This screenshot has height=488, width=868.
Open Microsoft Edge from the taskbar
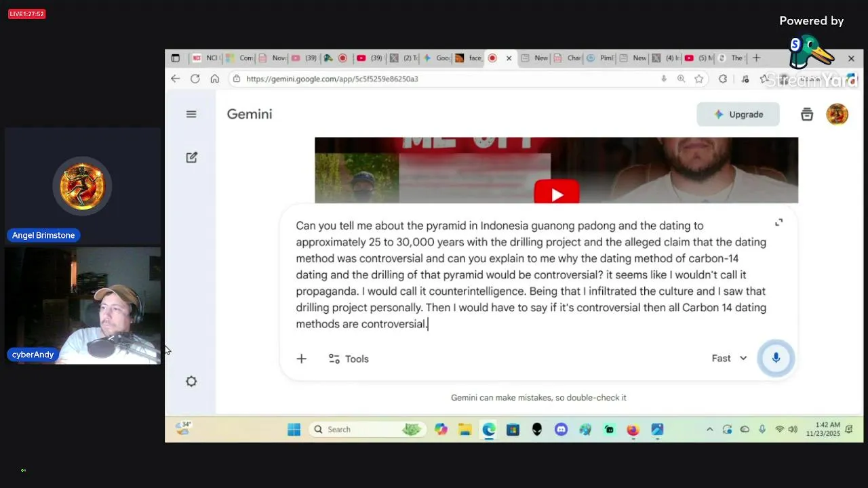click(x=489, y=429)
